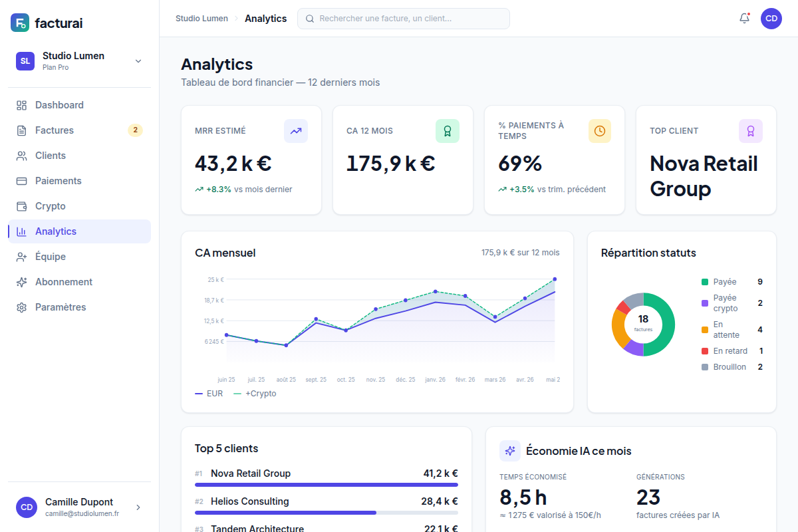Viewport: 798px width, 532px height.
Task: Click the purple Payée crypto swatch
Action: [x=705, y=303]
